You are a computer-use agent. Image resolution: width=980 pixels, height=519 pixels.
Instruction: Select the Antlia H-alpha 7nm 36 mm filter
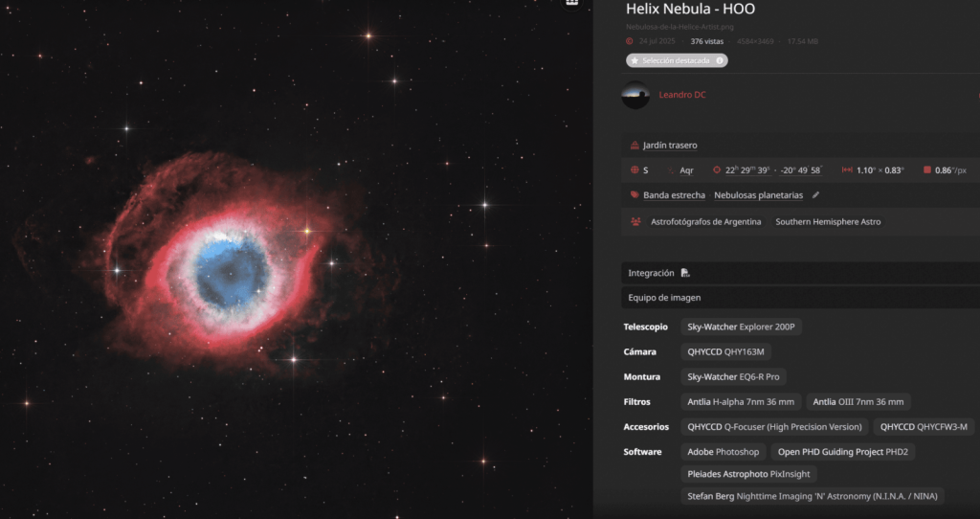(x=741, y=401)
